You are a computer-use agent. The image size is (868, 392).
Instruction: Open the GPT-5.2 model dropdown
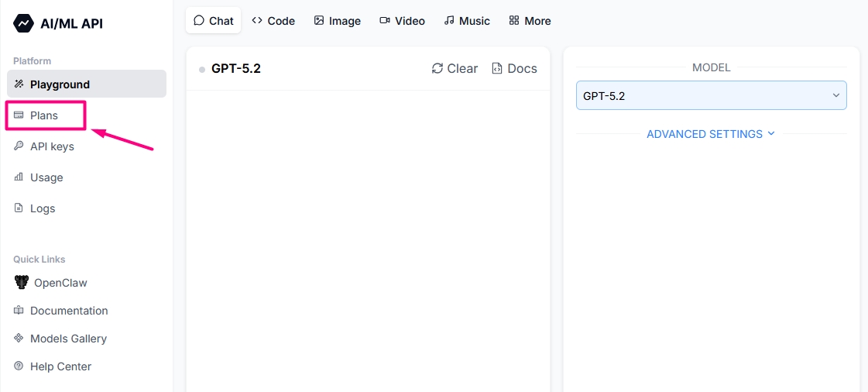(712, 95)
